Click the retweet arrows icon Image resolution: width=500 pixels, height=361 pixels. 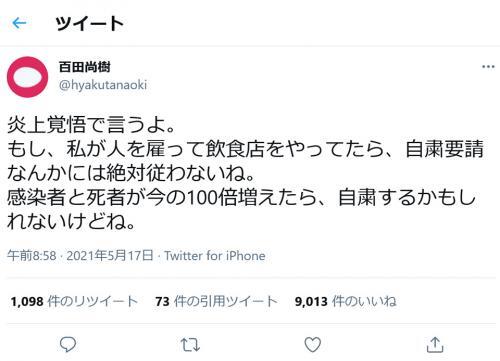(190, 345)
